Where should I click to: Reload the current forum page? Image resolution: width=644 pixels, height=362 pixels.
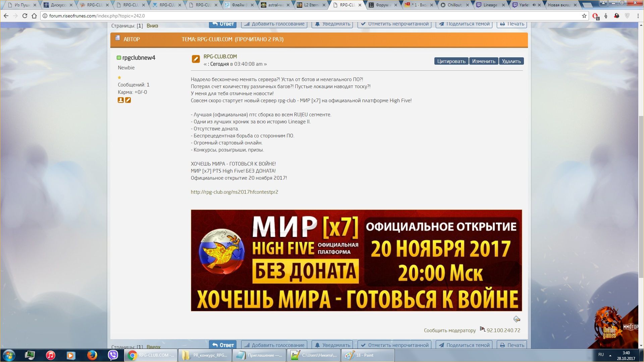pyautogui.click(x=24, y=16)
